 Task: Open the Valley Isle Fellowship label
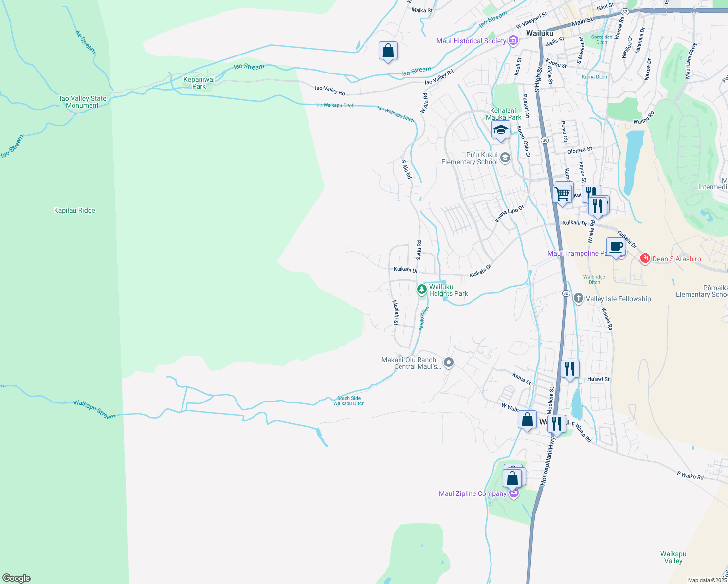pos(619,299)
